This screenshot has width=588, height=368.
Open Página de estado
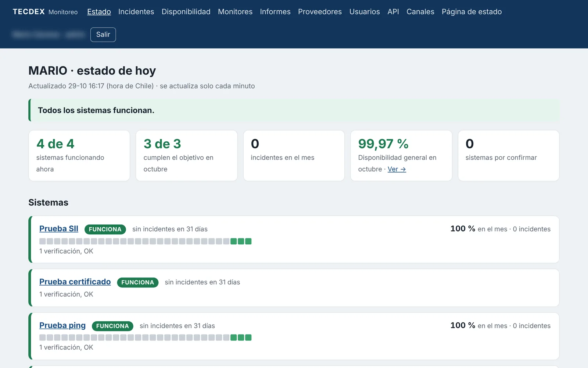pyautogui.click(x=472, y=12)
